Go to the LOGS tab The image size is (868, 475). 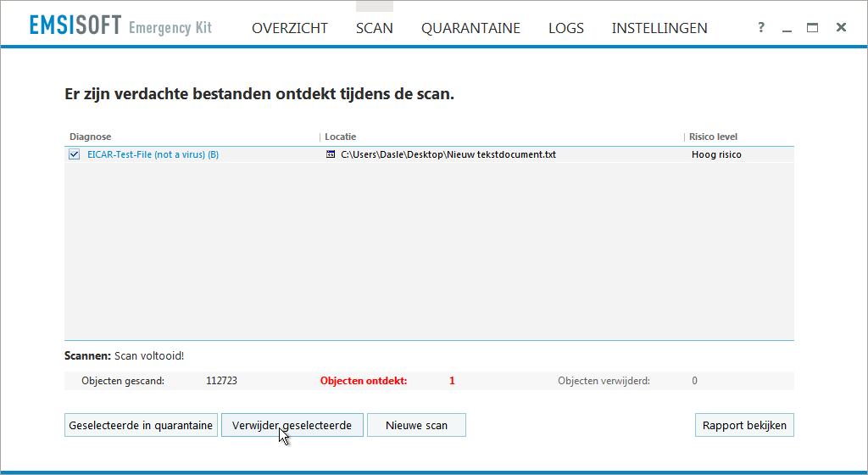click(565, 28)
